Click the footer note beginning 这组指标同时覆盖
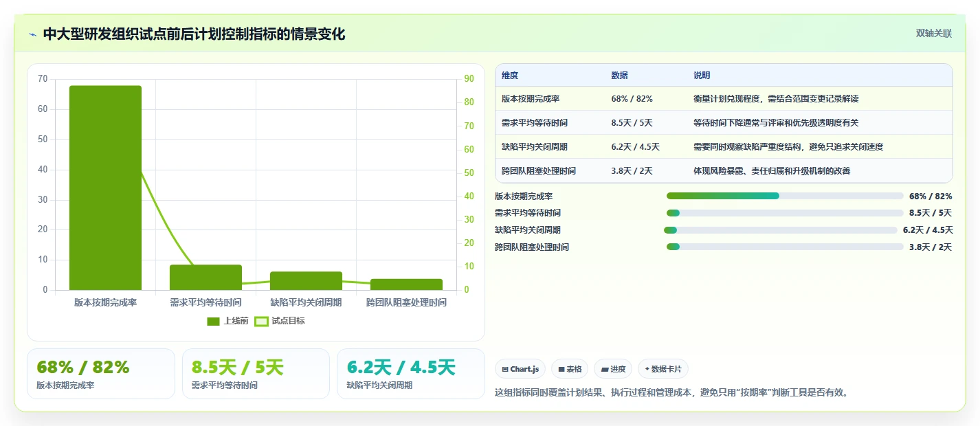Image resolution: width=980 pixels, height=426 pixels. [672, 393]
